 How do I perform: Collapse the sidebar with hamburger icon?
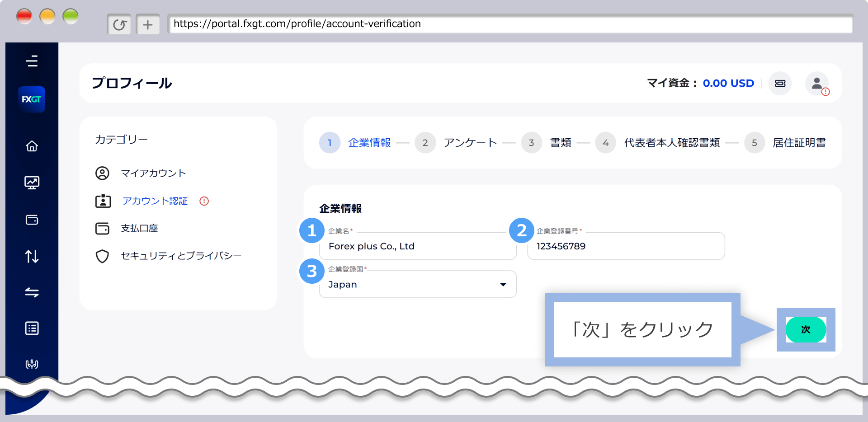point(32,61)
